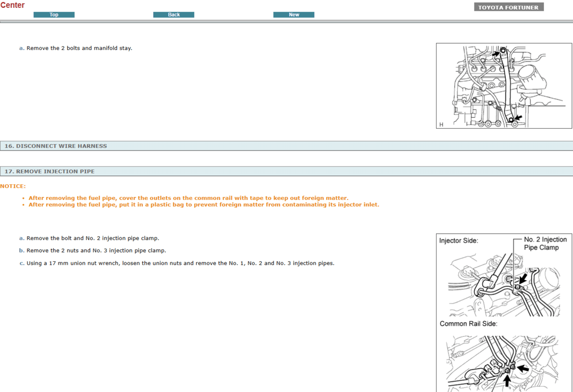The width and height of the screenshot is (573, 392).
Task: Click the orange NOTICE label
Action: (13, 186)
